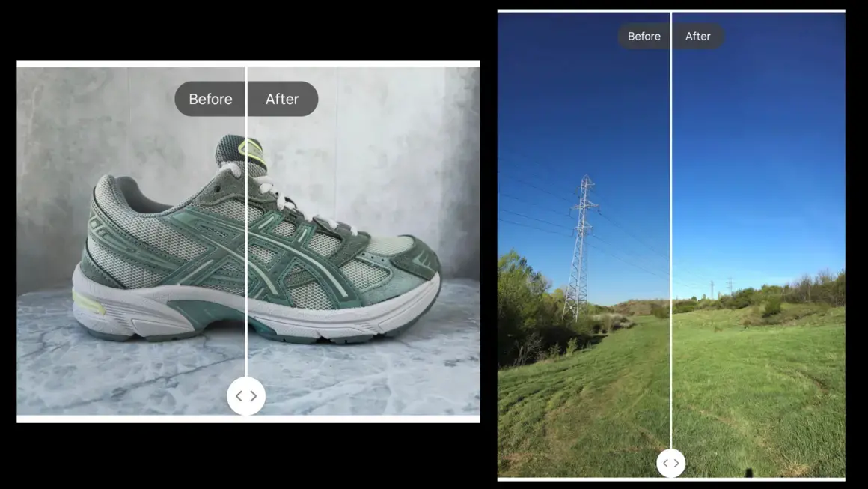The image size is (868, 489).
Task: Select the After label on the landscape photo
Action: [x=698, y=36]
